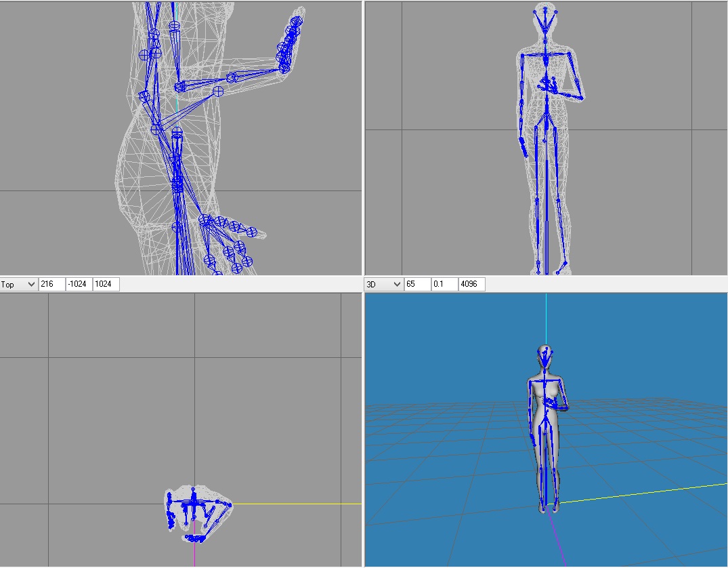Open the Top view dropdown

19,285
